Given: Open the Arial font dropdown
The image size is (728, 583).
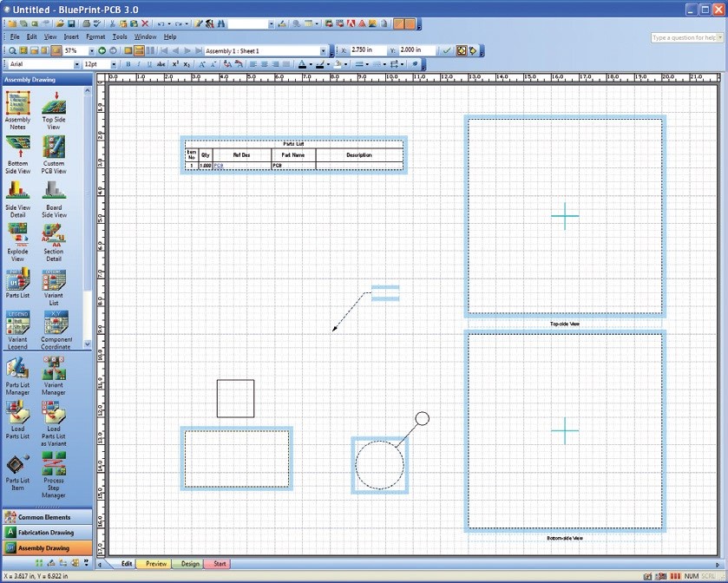Looking at the screenshot, I should pos(76,64).
